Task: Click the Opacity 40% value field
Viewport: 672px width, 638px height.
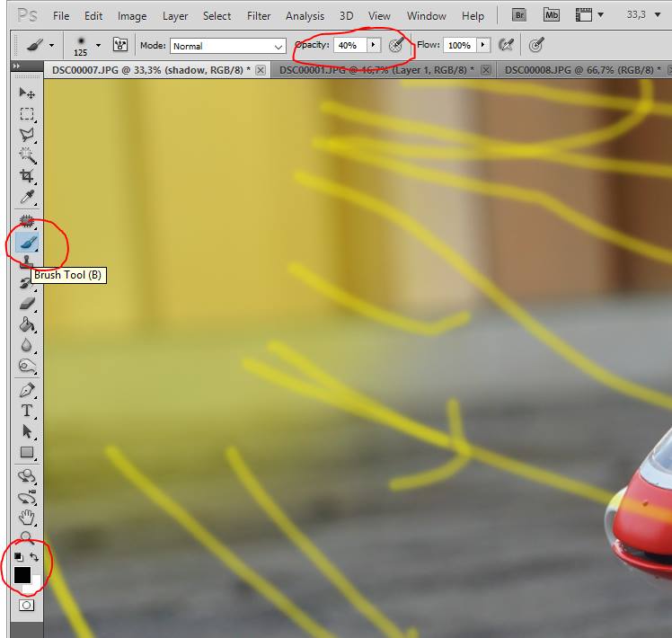Action: click(350, 45)
